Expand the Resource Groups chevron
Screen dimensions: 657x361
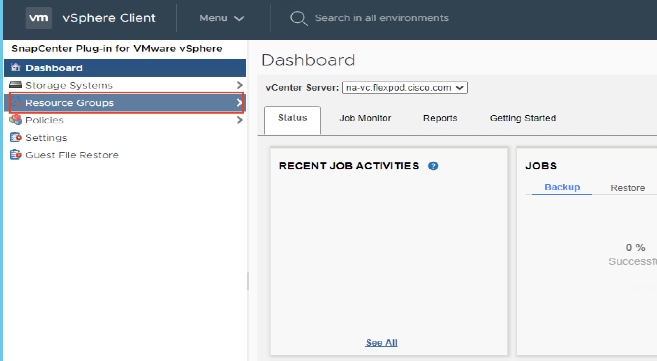coord(239,103)
